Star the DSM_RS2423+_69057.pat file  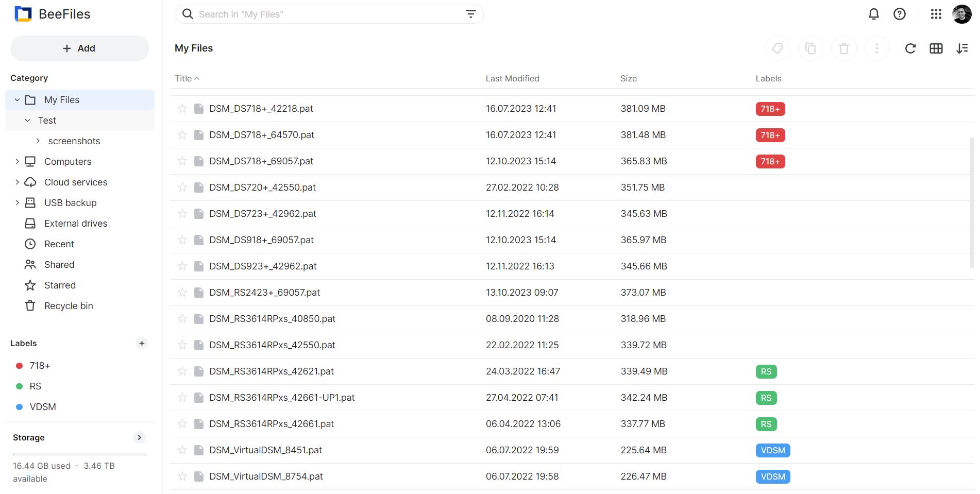click(182, 293)
